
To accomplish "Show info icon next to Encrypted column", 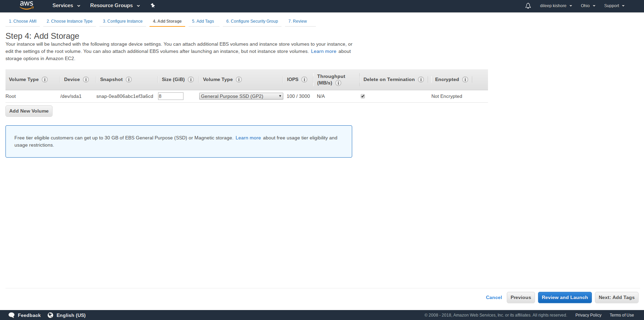I will click(x=465, y=80).
